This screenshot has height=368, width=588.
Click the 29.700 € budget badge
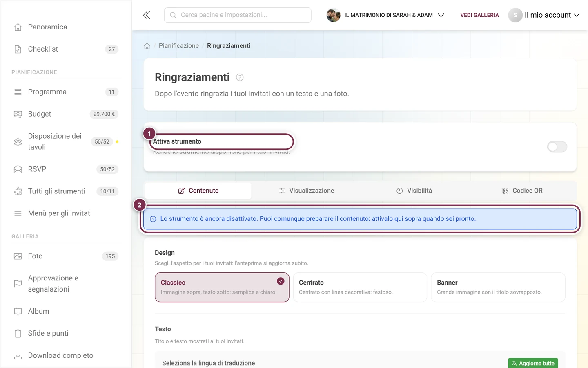(104, 114)
